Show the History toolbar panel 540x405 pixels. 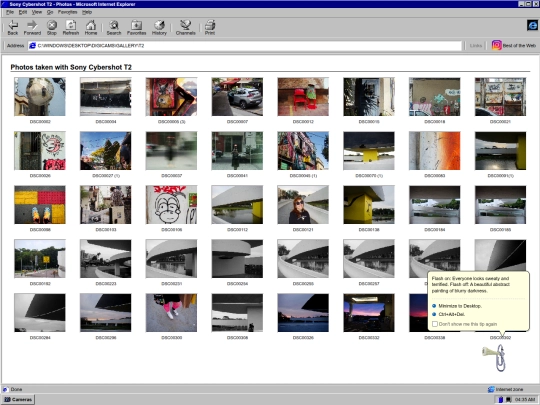(159, 27)
